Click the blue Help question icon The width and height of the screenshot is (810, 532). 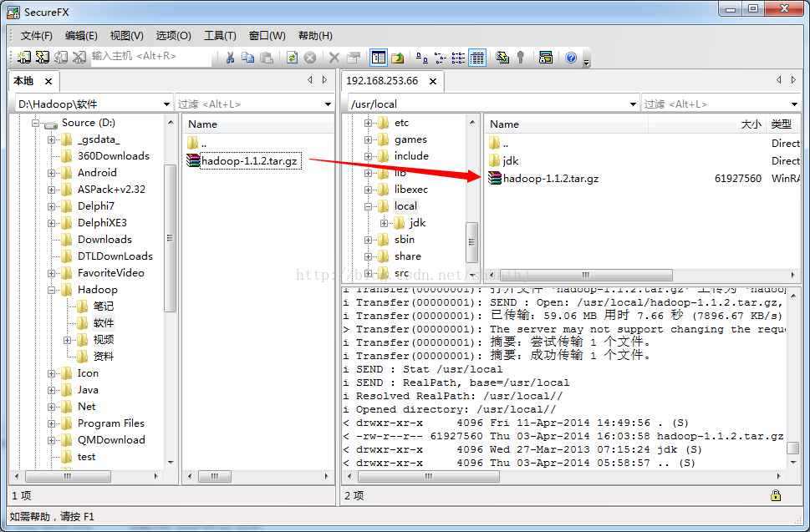tap(571, 58)
